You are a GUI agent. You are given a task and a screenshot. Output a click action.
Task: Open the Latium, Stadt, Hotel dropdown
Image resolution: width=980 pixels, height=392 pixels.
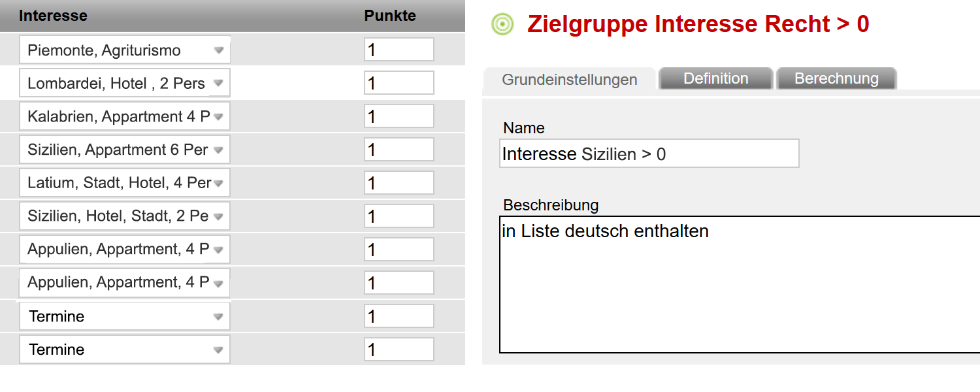coord(125,184)
